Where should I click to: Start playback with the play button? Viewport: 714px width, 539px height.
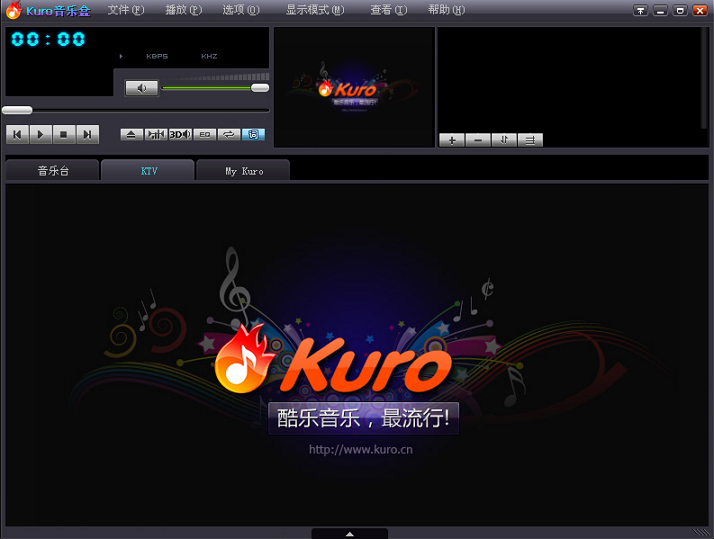click(41, 135)
